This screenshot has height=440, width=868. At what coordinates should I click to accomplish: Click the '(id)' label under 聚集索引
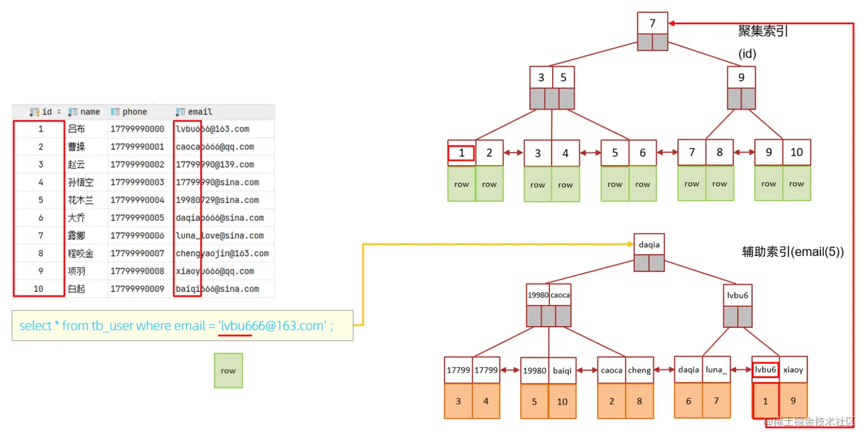pyautogui.click(x=747, y=54)
